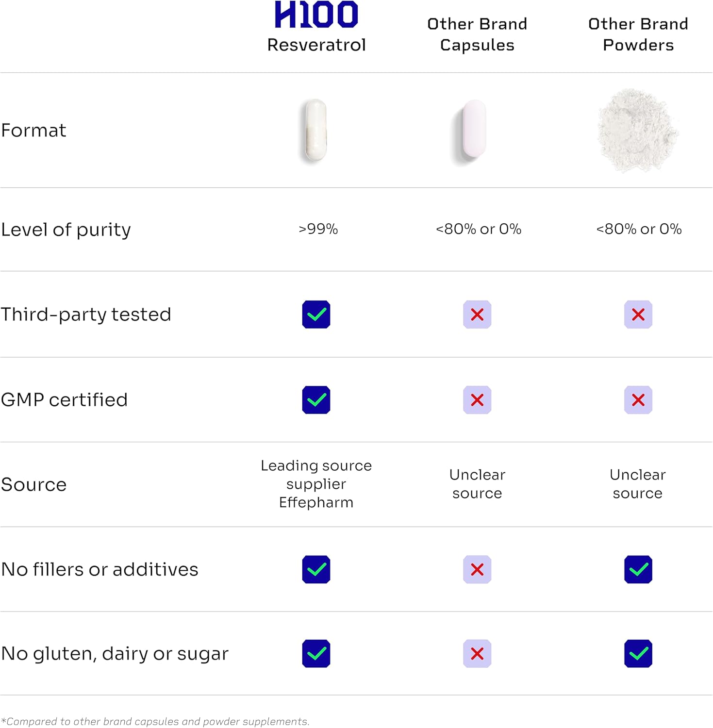
Task: Click H100 no fillers or additives checkmark
Action: point(316,569)
